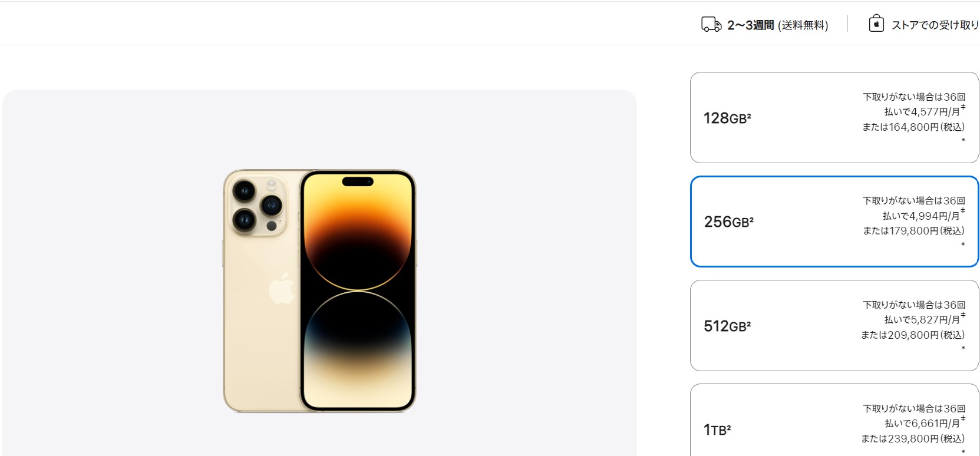Open the ストアでの受け取り pickup option
Image resolution: width=980 pixels, height=456 pixels.
935,25
